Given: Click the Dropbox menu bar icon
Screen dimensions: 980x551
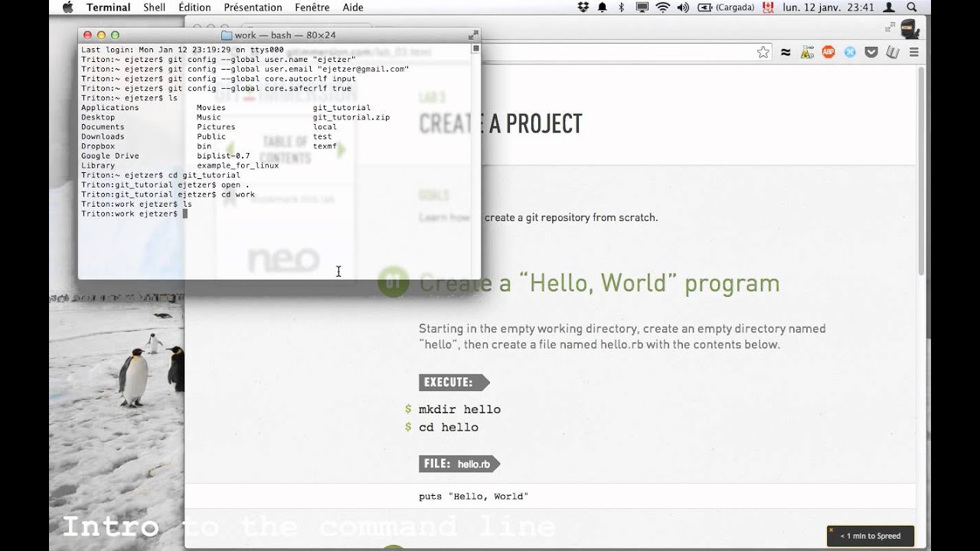Looking at the screenshot, I should (x=583, y=8).
